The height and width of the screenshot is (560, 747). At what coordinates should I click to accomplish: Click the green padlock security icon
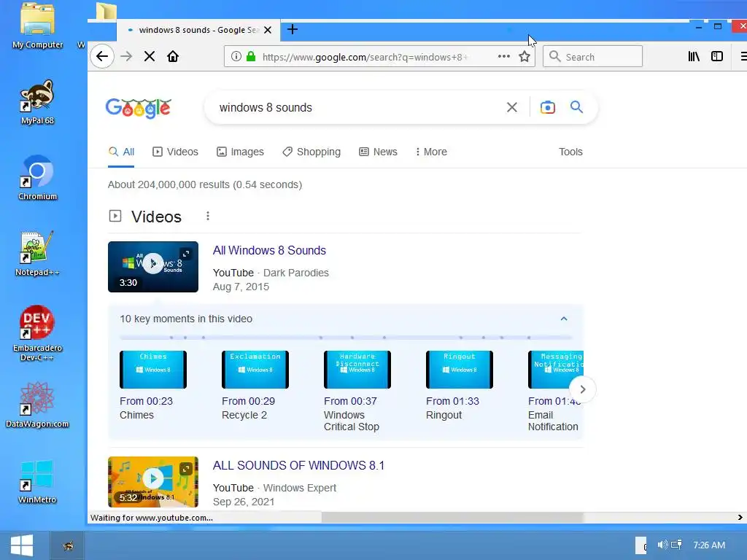(251, 57)
